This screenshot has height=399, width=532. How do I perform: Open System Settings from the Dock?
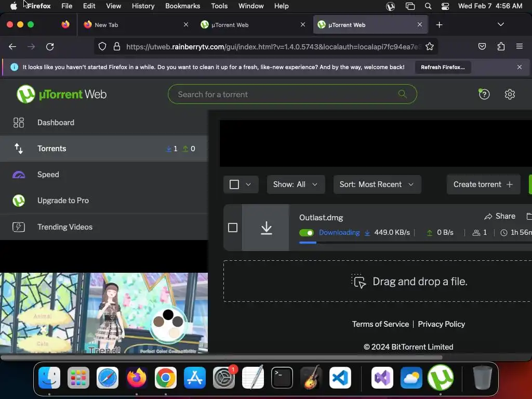point(224,377)
